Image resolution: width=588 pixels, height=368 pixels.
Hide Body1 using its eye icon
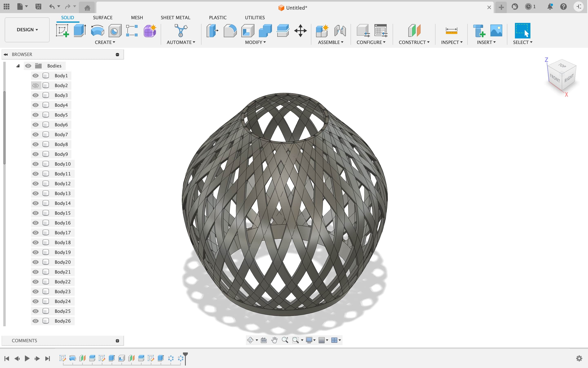36,76
